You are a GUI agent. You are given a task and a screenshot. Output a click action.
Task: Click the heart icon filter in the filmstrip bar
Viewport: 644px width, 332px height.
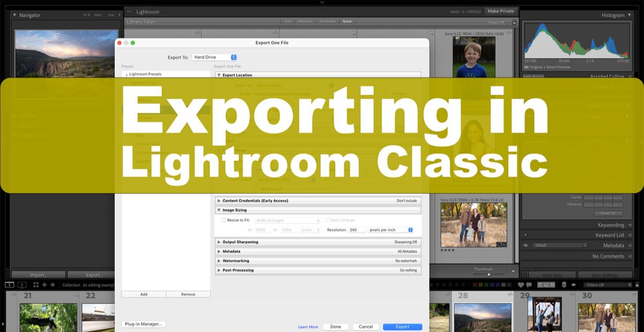click(521, 285)
